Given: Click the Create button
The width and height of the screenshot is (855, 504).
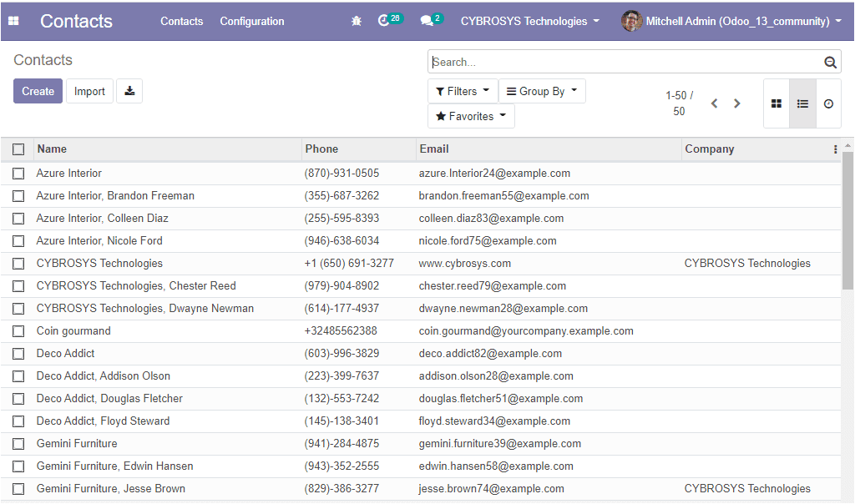Looking at the screenshot, I should [38, 92].
